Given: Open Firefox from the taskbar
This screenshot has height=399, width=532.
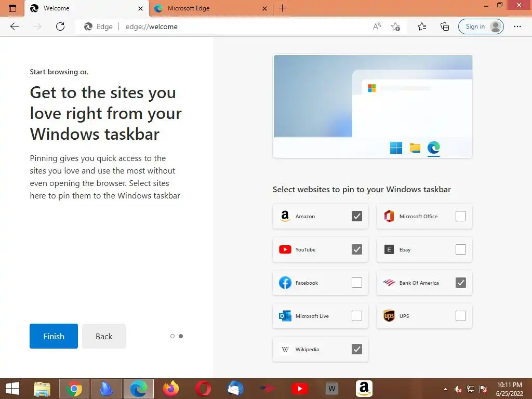Looking at the screenshot, I should 170,389.
